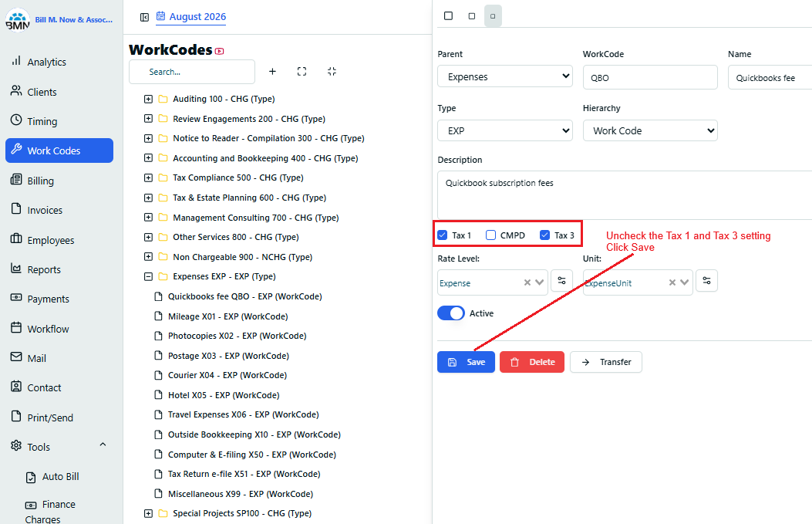Expand Non Chargeable 900 folder
This screenshot has height=524, width=812.
(x=148, y=257)
